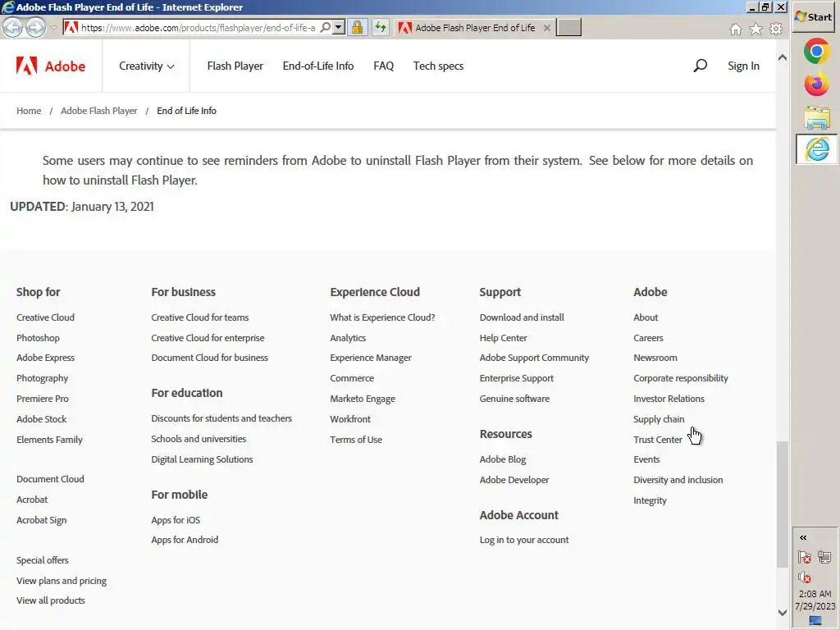Open a new blank tab

(568, 27)
